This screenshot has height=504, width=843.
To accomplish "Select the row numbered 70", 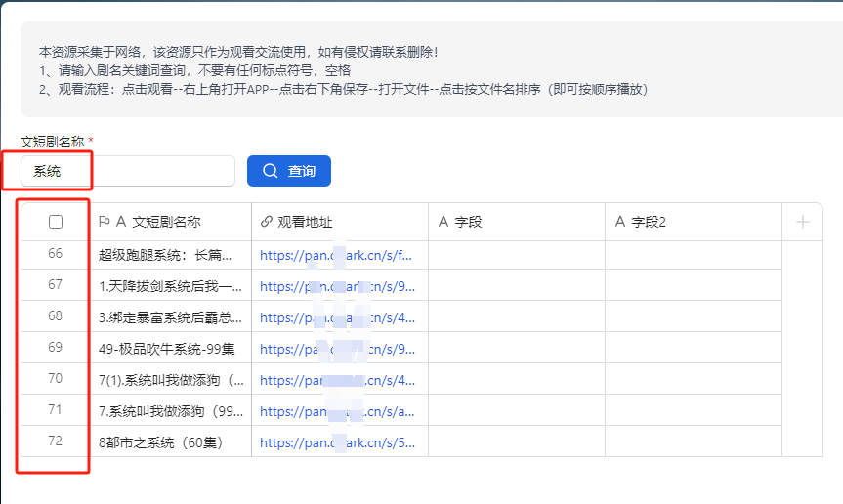I will pyautogui.click(x=55, y=379).
